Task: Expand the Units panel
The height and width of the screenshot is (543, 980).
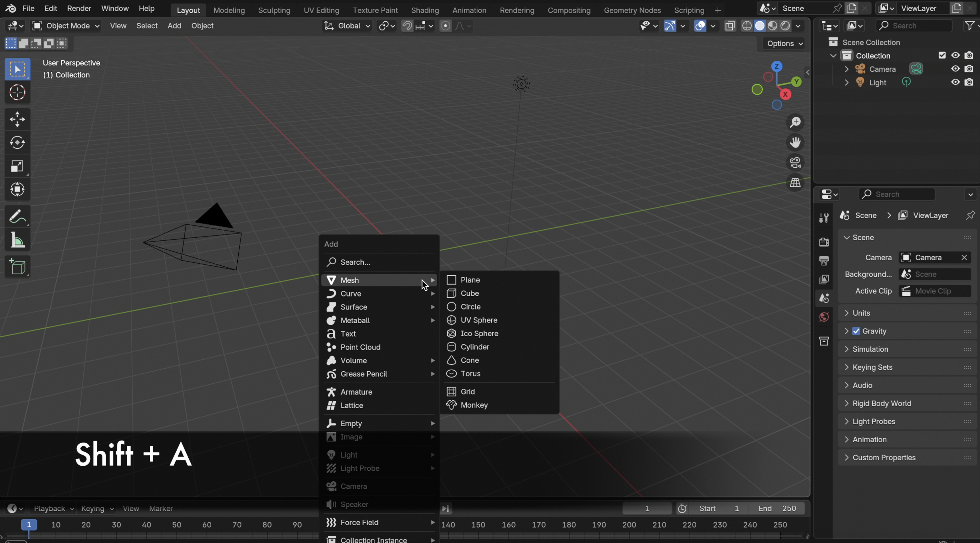Action: click(x=861, y=313)
